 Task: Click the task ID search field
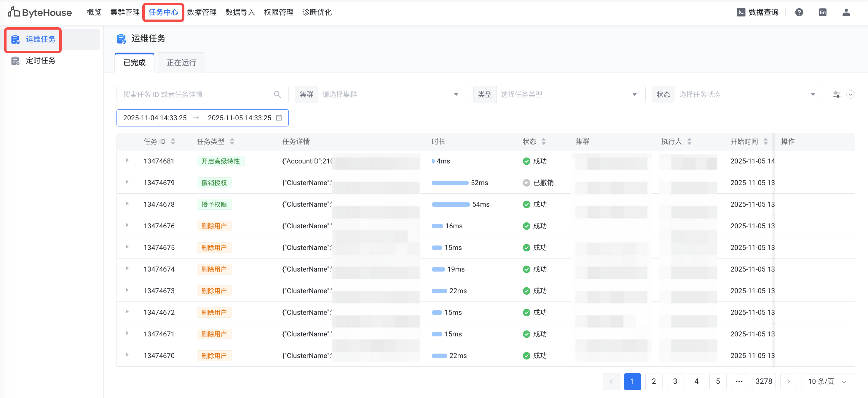pos(195,95)
